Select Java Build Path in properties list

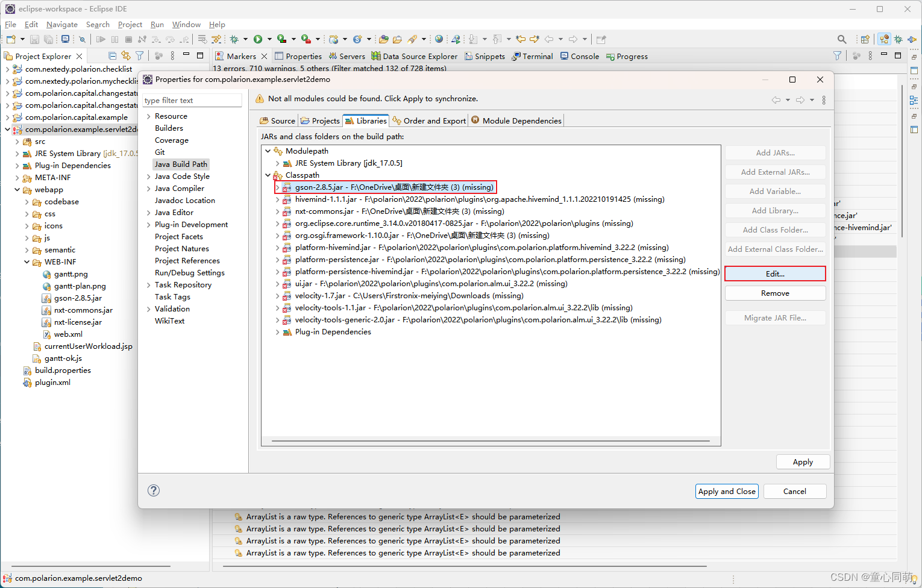(181, 164)
